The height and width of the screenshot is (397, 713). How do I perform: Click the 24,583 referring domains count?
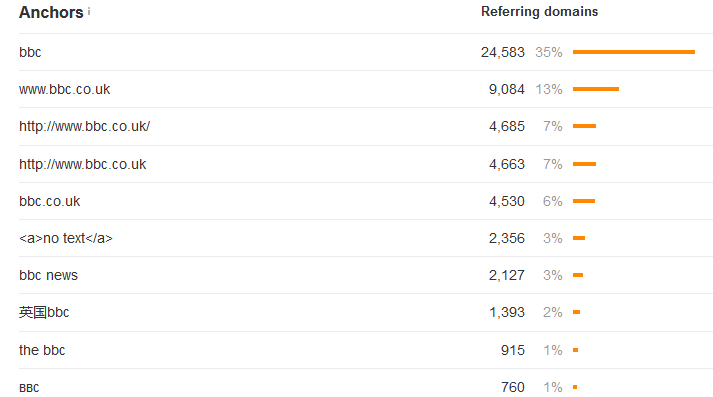tap(503, 52)
